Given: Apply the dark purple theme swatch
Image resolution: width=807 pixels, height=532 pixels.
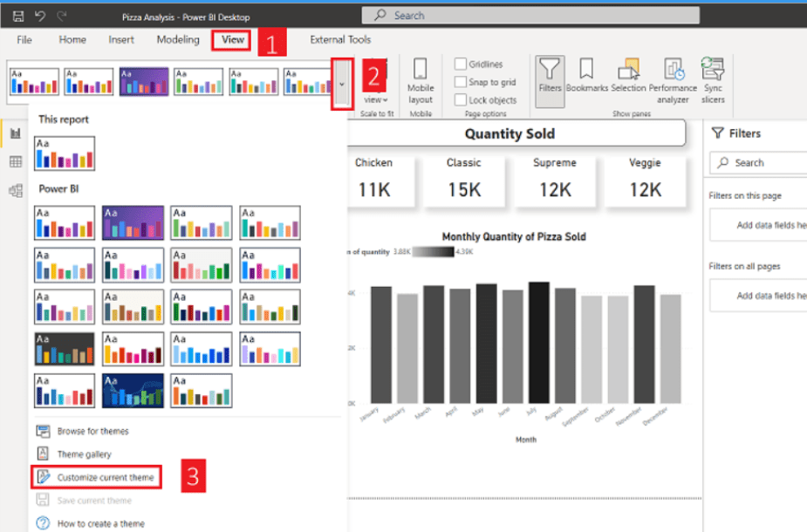Looking at the screenshot, I should point(133,222).
